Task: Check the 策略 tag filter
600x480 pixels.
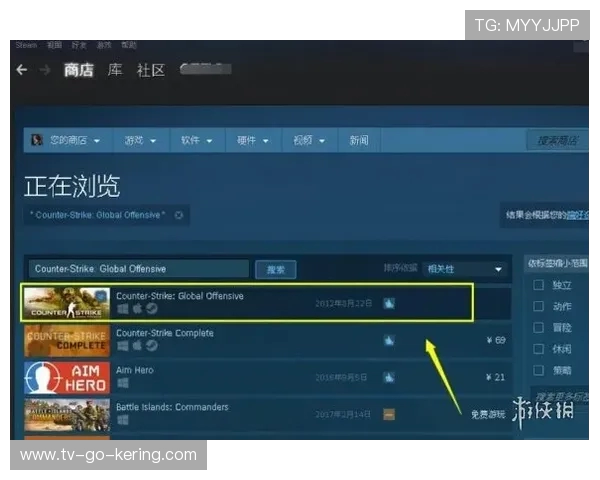Action: (x=538, y=370)
